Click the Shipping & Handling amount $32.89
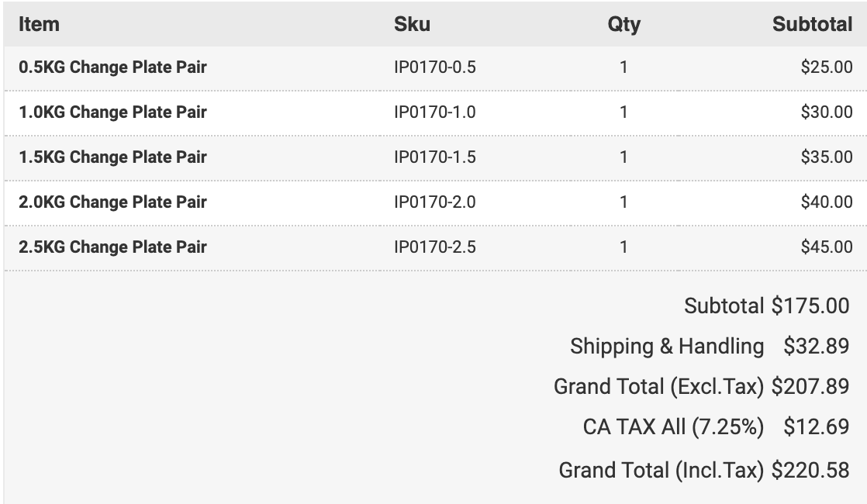 pyautogui.click(x=816, y=346)
